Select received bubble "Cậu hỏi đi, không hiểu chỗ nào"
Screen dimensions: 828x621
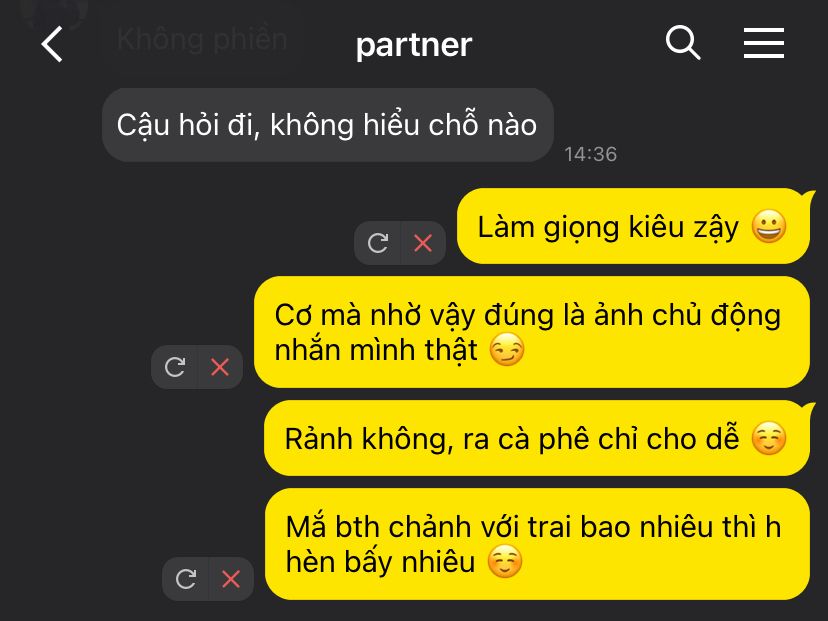coord(327,125)
